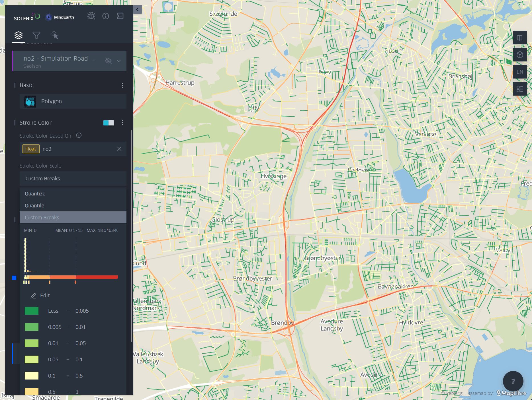Toggle the Stroke Color switch
532x400 pixels.
pos(108,123)
